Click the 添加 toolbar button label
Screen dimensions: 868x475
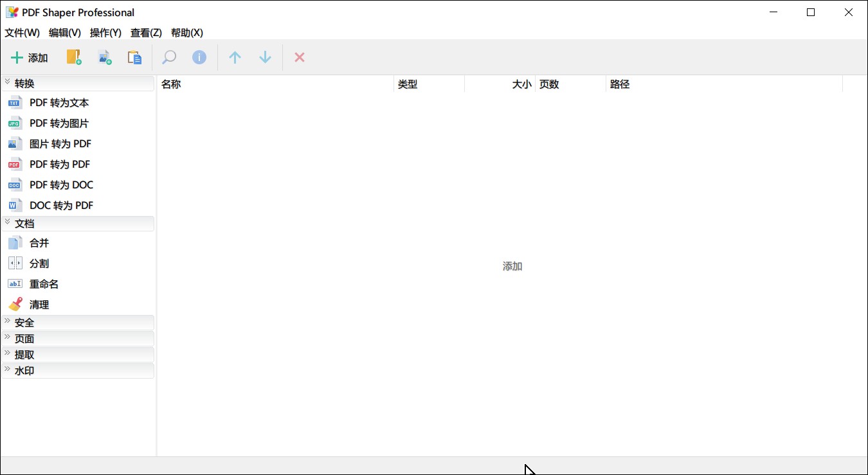point(38,58)
